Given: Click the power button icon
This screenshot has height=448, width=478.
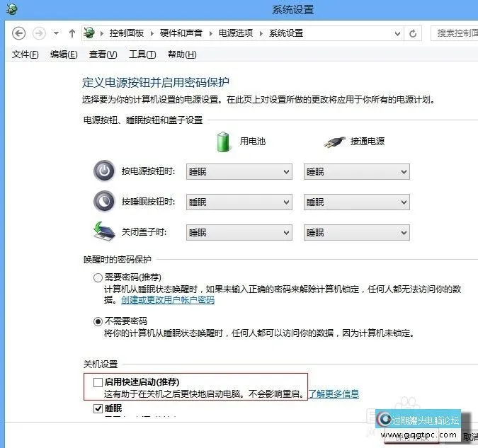Looking at the screenshot, I should (104, 171).
